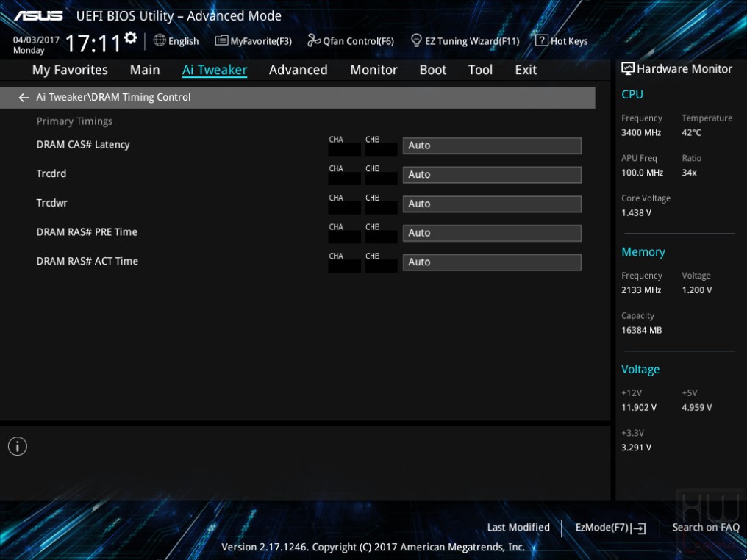747x560 pixels.
Task: Select DRAM RAS# PRE Time Auto field
Action: [x=492, y=234]
